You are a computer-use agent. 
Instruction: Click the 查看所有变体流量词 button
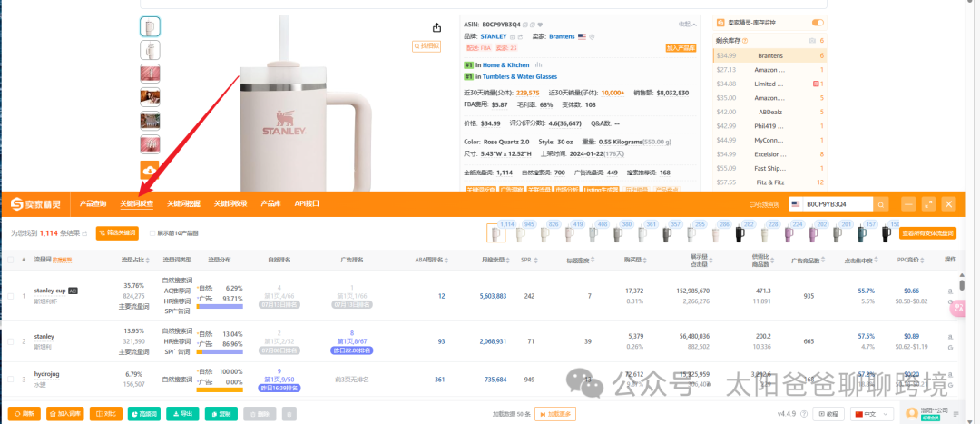point(927,233)
